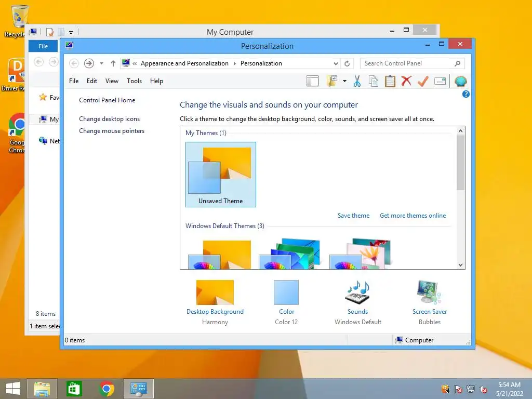Click the muted volume tray icon
This screenshot has width=532, height=399.
coord(483,390)
